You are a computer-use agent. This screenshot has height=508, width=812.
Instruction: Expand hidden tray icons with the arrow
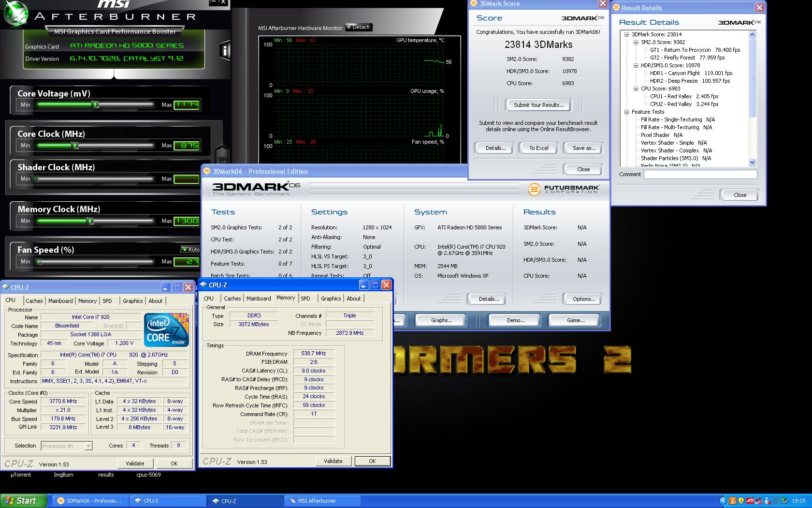click(724, 501)
